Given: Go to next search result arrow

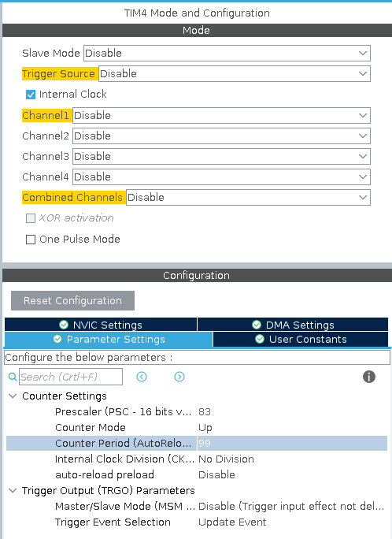Looking at the screenshot, I should click(x=179, y=377).
